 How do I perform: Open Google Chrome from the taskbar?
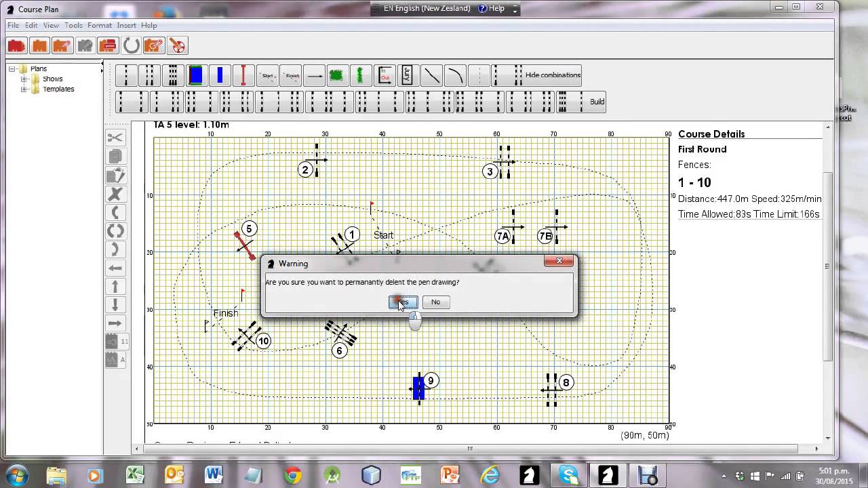[293, 475]
